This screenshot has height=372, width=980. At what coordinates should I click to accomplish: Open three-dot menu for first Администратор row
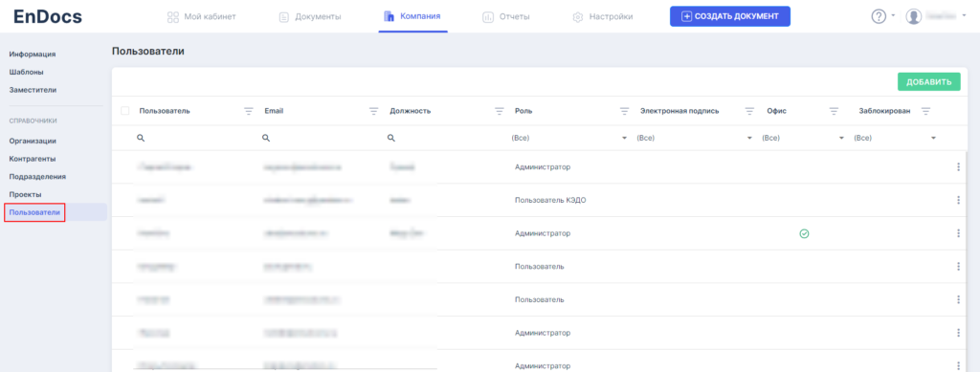pyautogui.click(x=957, y=166)
